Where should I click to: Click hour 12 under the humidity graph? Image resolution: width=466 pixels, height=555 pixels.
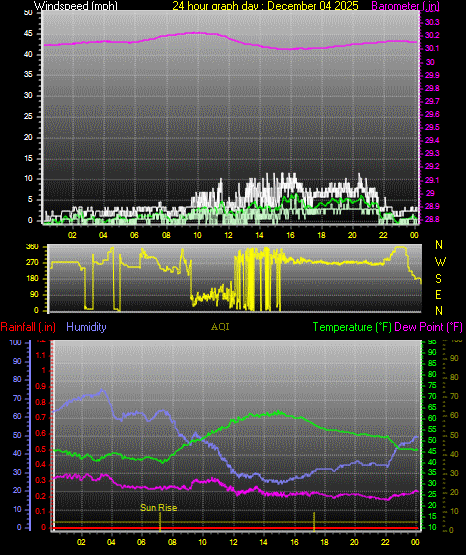[233, 542]
